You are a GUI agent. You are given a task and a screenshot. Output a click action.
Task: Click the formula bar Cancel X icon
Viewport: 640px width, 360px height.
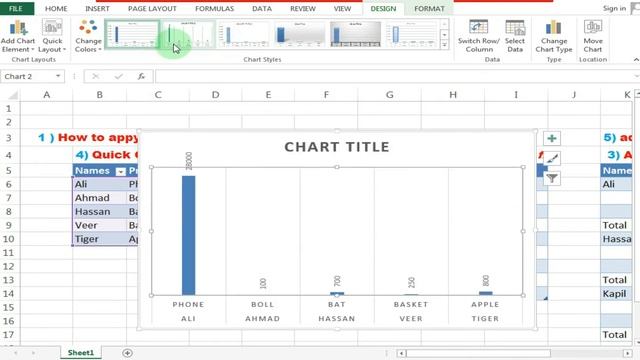(96, 76)
